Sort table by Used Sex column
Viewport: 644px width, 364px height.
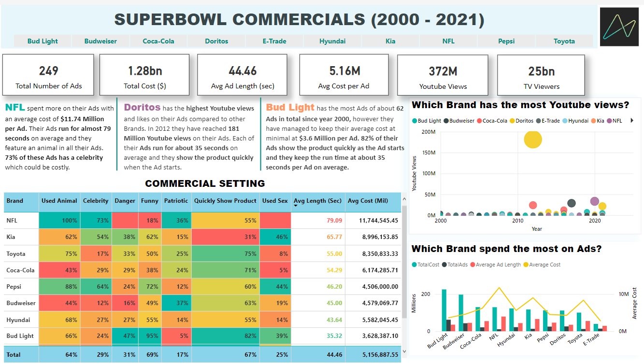[275, 201]
